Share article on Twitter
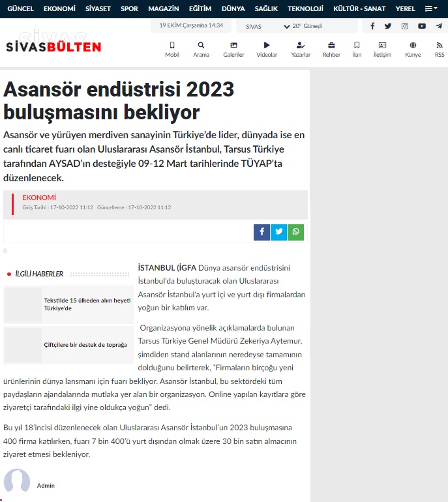This screenshot has height=502, width=448. tap(278, 232)
